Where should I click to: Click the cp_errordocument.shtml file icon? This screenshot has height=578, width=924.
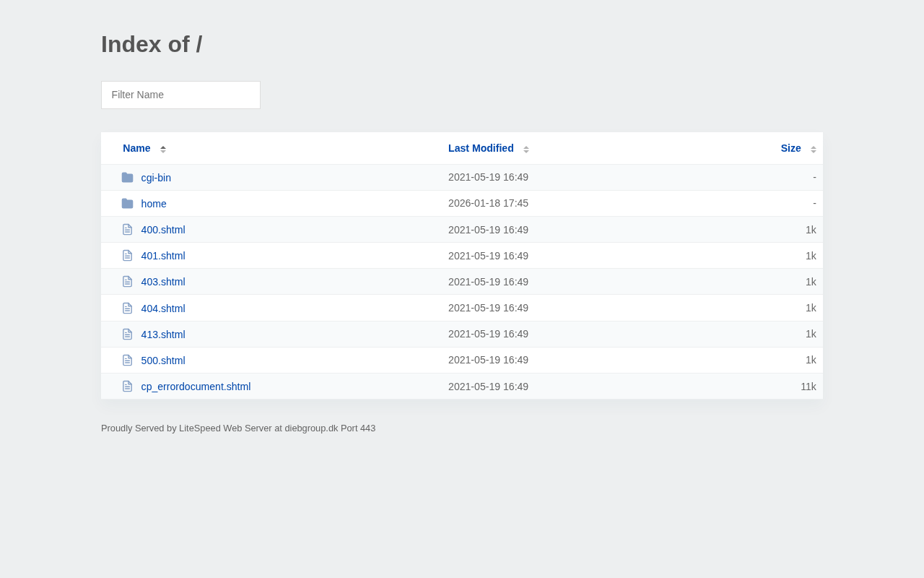(x=127, y=387)
